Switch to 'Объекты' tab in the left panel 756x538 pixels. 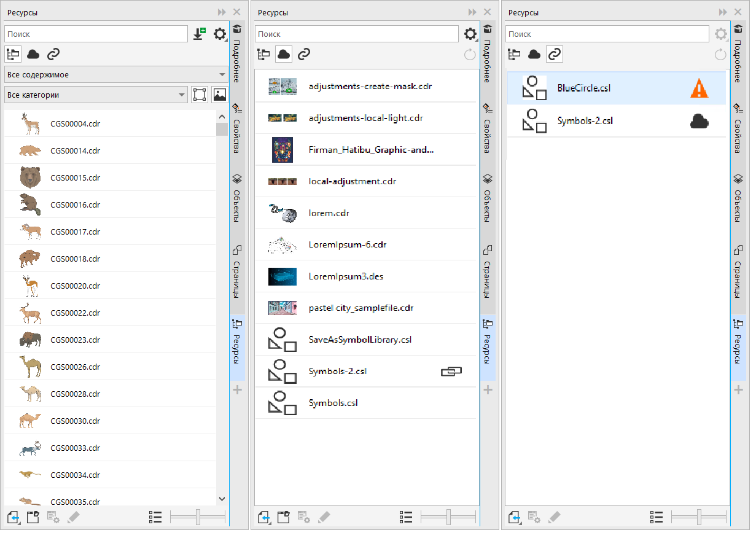[x=237, y=198]
